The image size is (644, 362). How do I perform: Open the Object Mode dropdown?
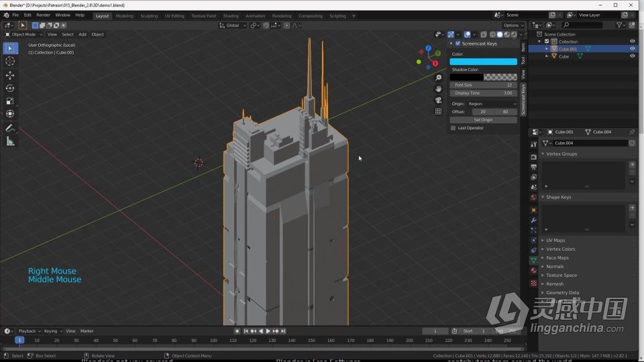pyautogui.click(x=23, y=34)
